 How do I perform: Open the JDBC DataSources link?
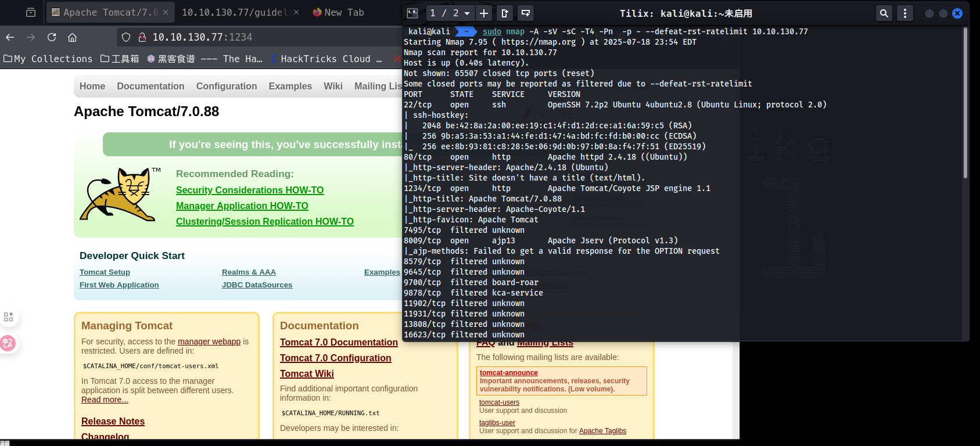point(257,285)
